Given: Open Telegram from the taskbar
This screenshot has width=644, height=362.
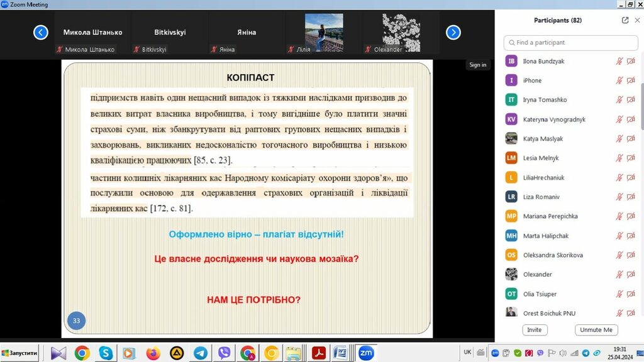Looking at the screenshot, I should [201, 353].
